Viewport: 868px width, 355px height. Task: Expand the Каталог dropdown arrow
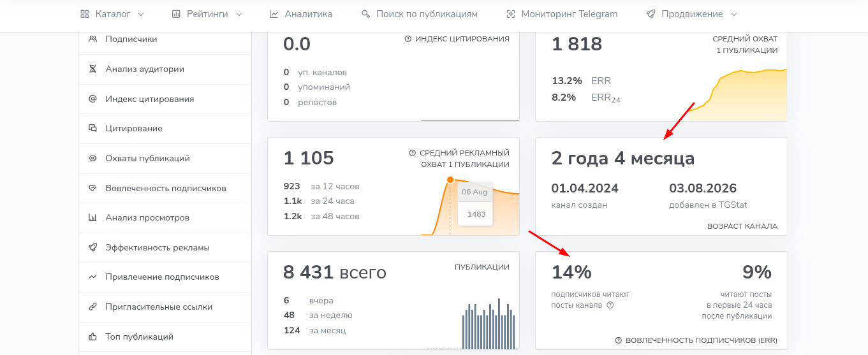[x=141, y=14]
